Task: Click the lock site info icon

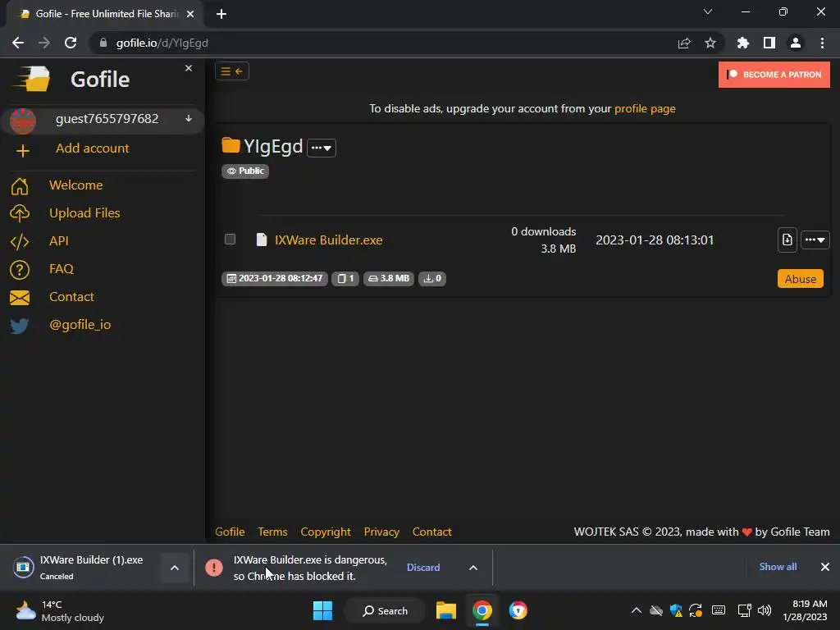Action: click(103, 43)
